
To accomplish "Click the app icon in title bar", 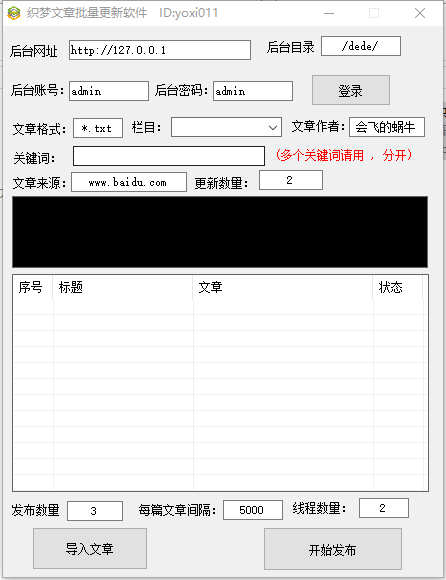I will tap(14, 13).
